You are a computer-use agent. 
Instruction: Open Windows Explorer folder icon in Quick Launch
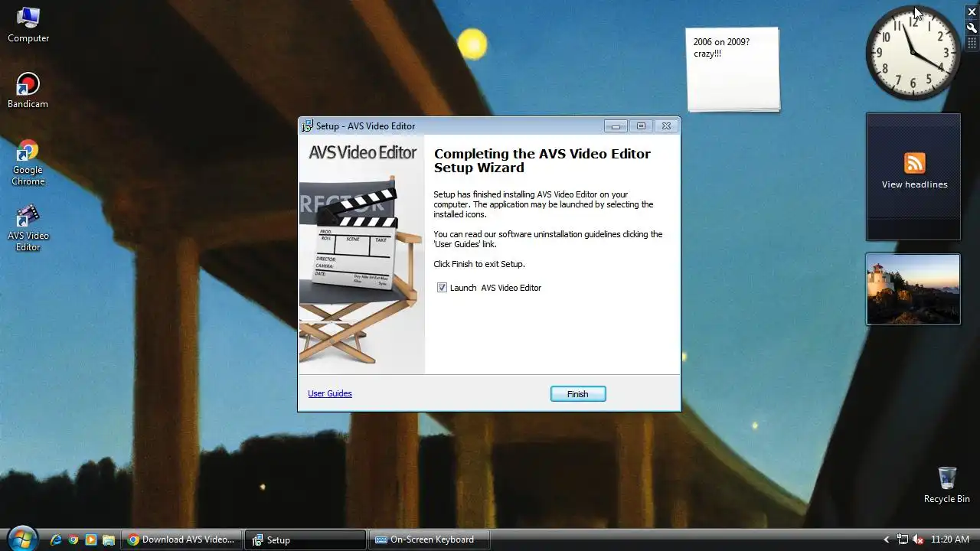(x=109, y=540)
